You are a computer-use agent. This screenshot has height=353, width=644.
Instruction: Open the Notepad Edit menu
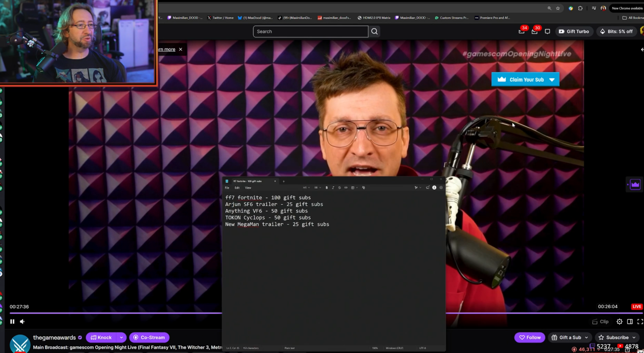pos(237,188)
